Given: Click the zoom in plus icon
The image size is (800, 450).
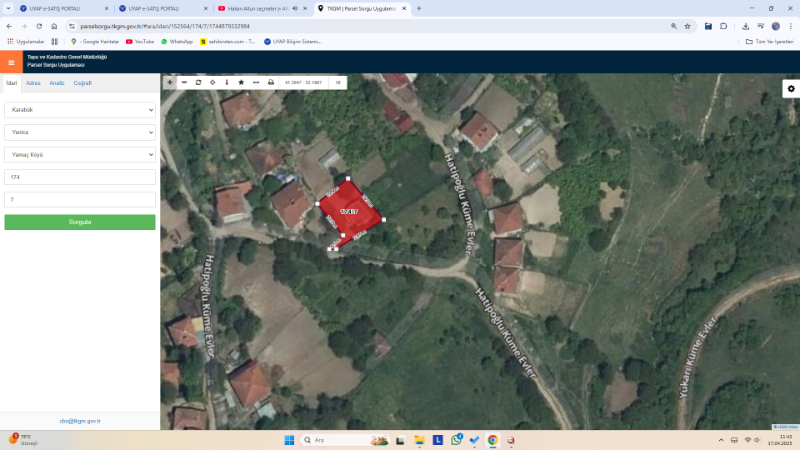Looking at the screenshot, I should pyautogui.click(x=170, y=82).
